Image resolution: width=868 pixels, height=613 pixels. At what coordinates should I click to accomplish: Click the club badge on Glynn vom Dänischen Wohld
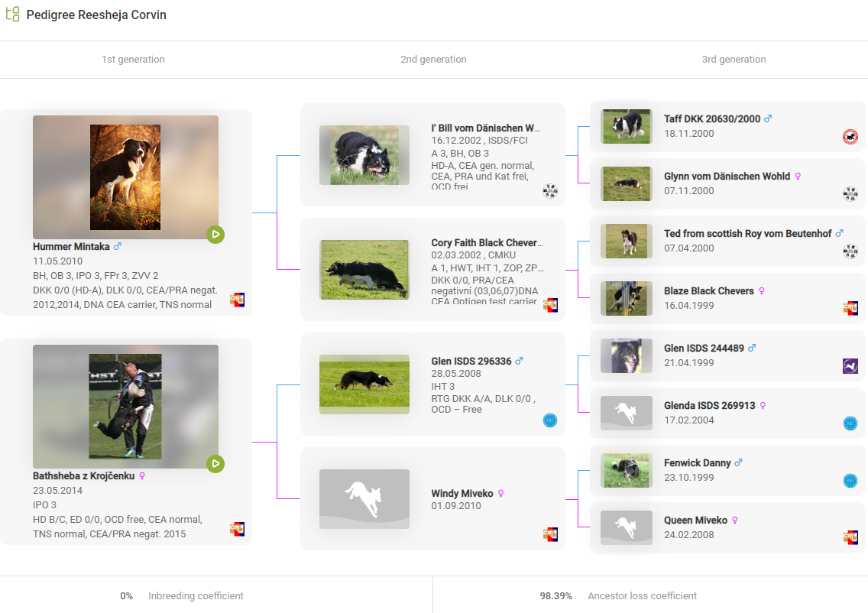coord(850,194)
